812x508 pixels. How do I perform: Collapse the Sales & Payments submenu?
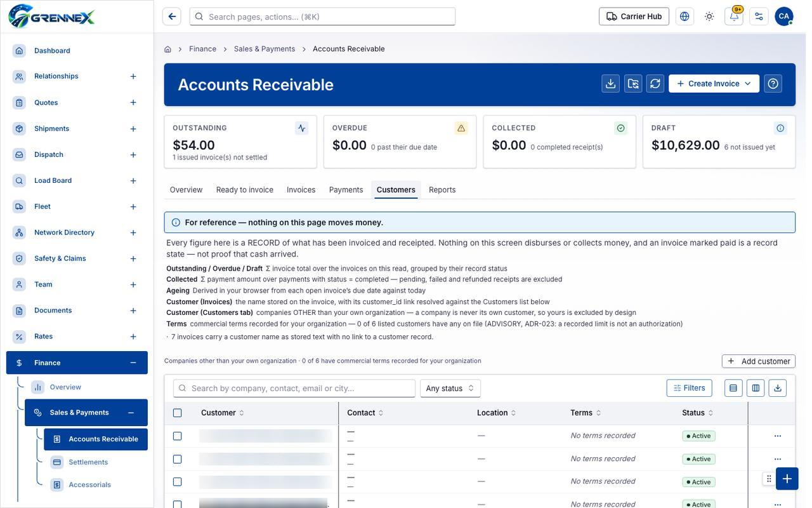click(x=131, y=413)
